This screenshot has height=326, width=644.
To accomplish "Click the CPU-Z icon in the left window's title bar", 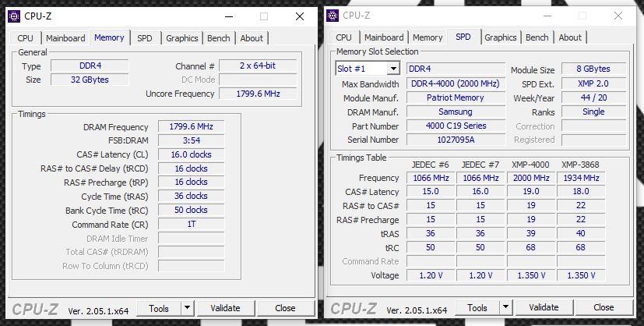I will (14, 16).
